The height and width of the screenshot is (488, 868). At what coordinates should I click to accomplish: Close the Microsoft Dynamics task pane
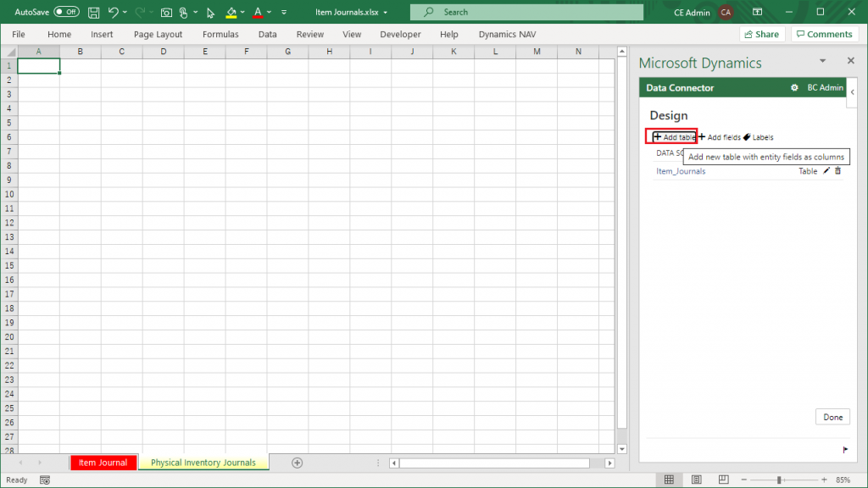pyautogui.click(x=851, y=61)
